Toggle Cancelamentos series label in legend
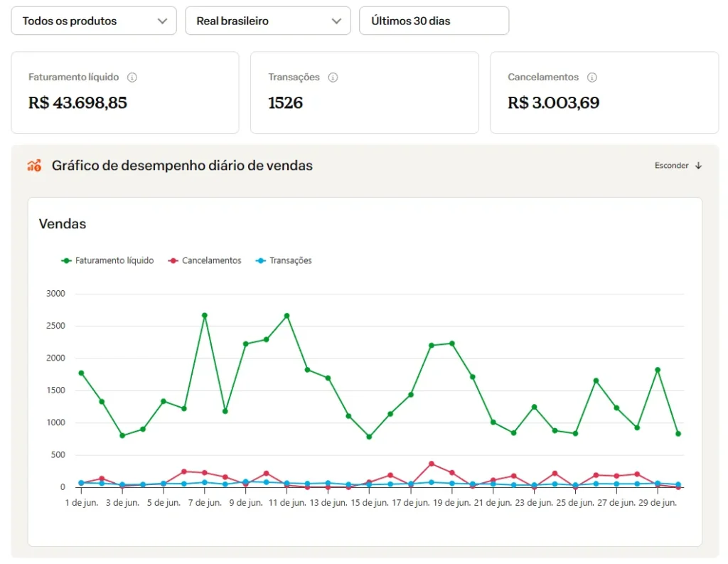The height and width of the screenshot is (564, 728). click(x=211, y=261)
